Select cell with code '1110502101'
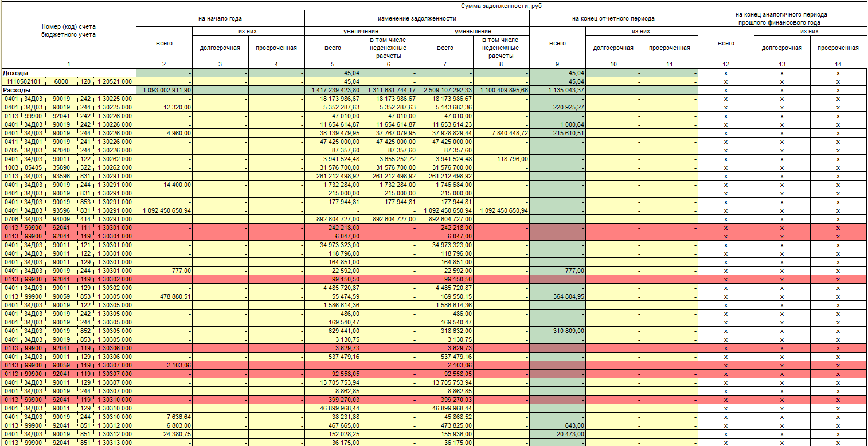Screen dimensions: 868x446 [24, 81]
